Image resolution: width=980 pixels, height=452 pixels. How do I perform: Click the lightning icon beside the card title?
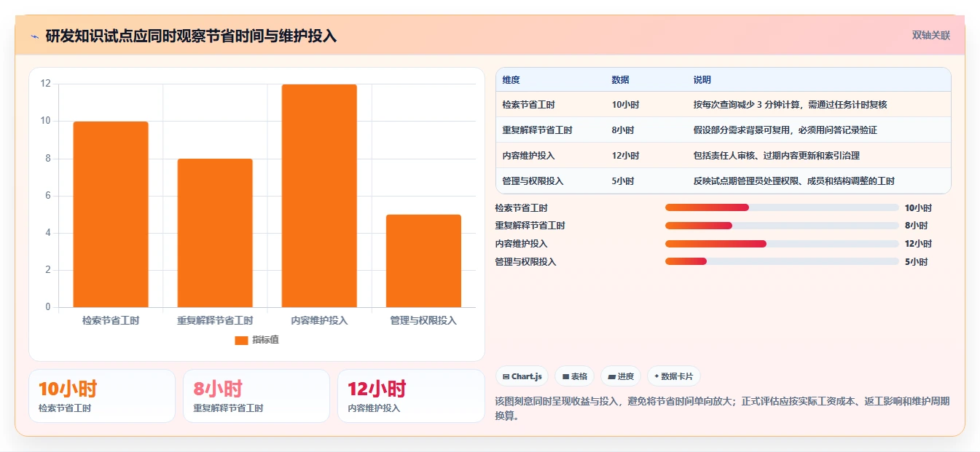point(34,36)
